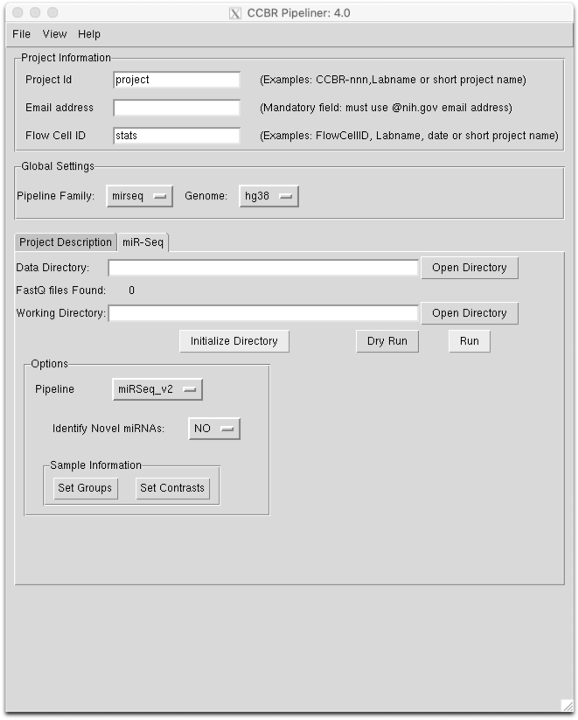
Task: Open the View menu
Action: pos(55,34)
